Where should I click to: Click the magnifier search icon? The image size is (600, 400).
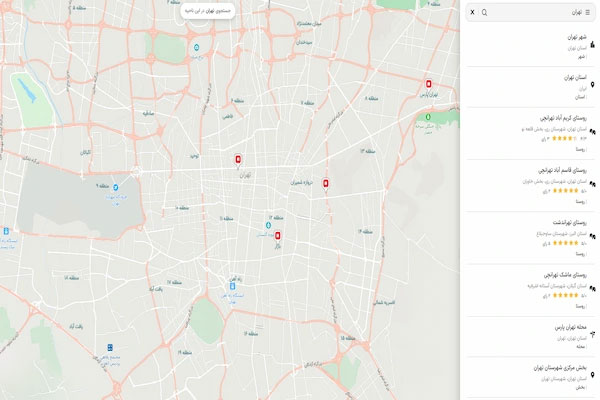tap(484, 13)
